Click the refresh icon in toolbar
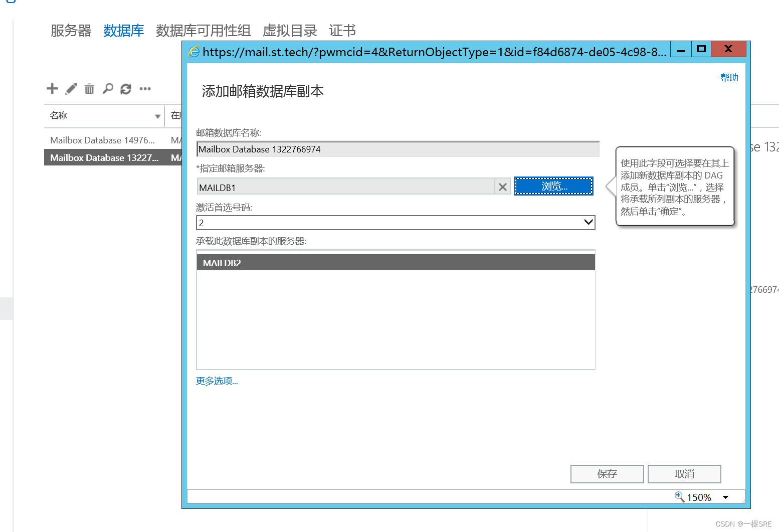 pyautogui.click(x=126, y=89)
